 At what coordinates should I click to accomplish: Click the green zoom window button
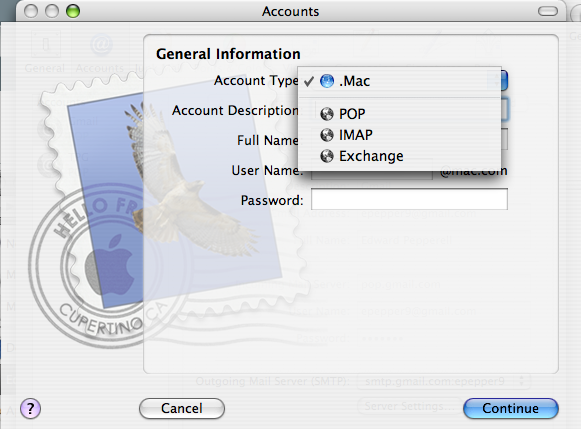[x=73, y=11]
